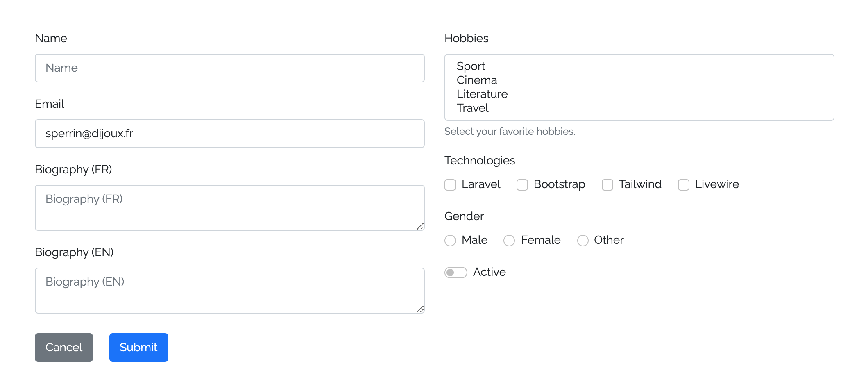Focus the Email field containing sperrin@dijoux.fr
This screenshot has height=391, width=868.
(229, 134)
